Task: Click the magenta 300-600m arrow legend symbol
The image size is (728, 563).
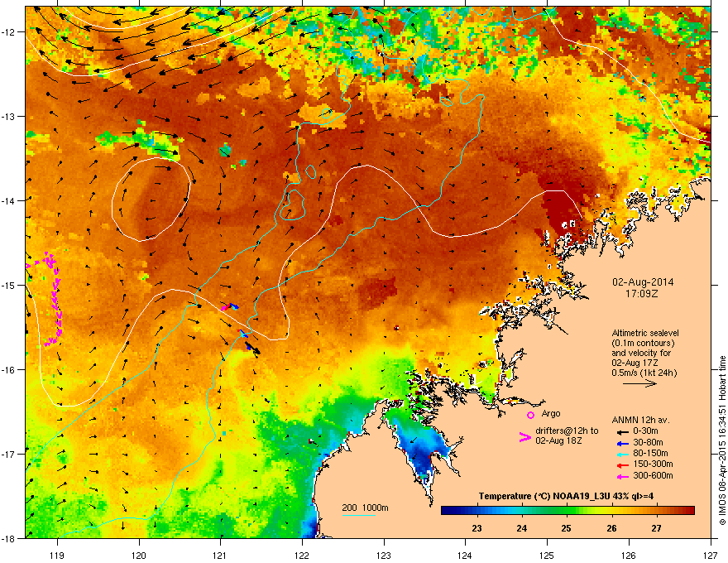Action: pos(622,476)
